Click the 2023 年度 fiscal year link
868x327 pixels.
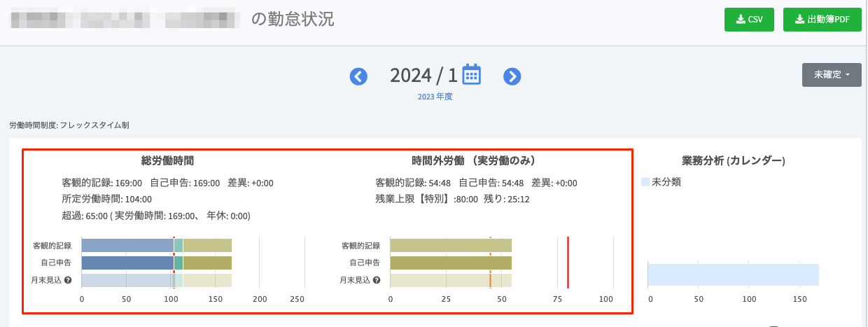point(435,97)
